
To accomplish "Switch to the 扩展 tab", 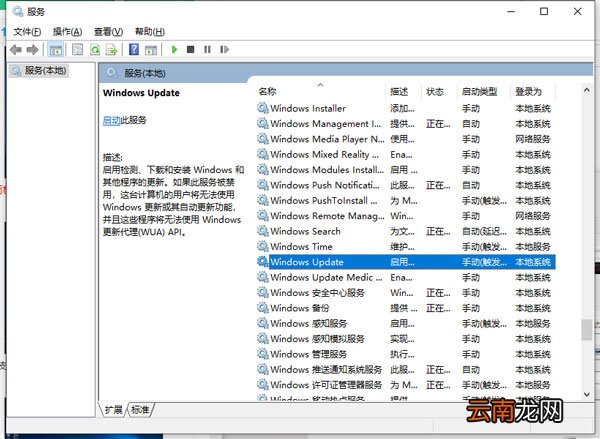I will point(113,410).
